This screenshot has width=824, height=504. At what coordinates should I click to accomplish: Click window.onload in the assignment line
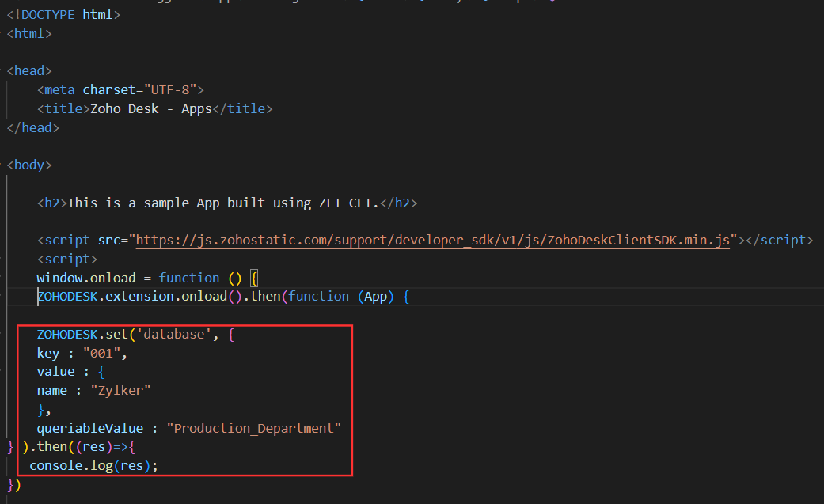click(86, 278)
